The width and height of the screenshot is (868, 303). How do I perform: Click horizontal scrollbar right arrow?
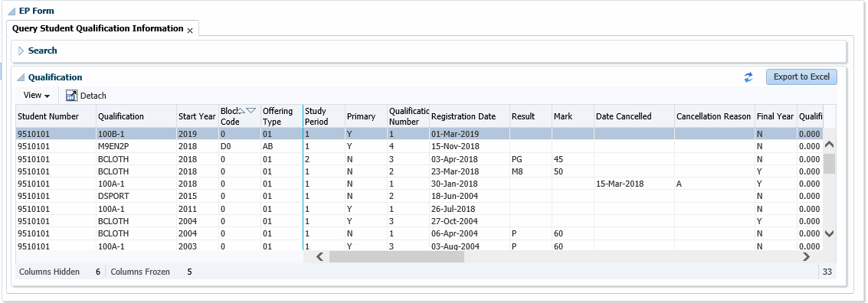coord(806,256)
